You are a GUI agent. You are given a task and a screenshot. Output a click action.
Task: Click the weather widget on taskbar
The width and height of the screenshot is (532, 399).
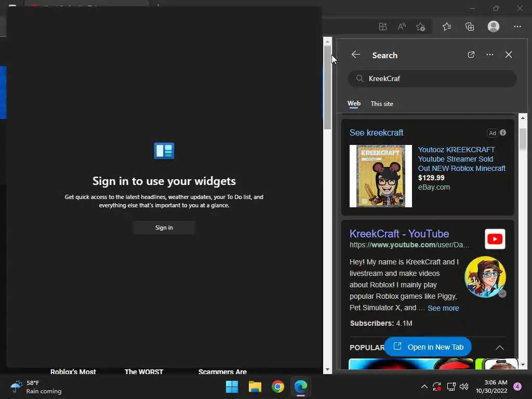click(x=36, y=387)
